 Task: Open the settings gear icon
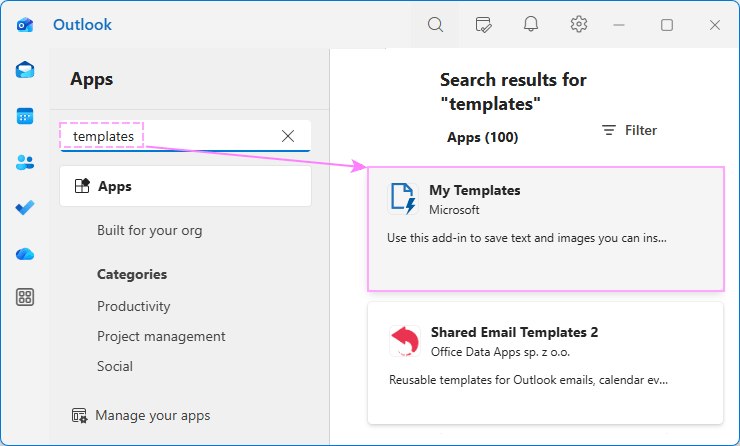click(x=579, y=24)
